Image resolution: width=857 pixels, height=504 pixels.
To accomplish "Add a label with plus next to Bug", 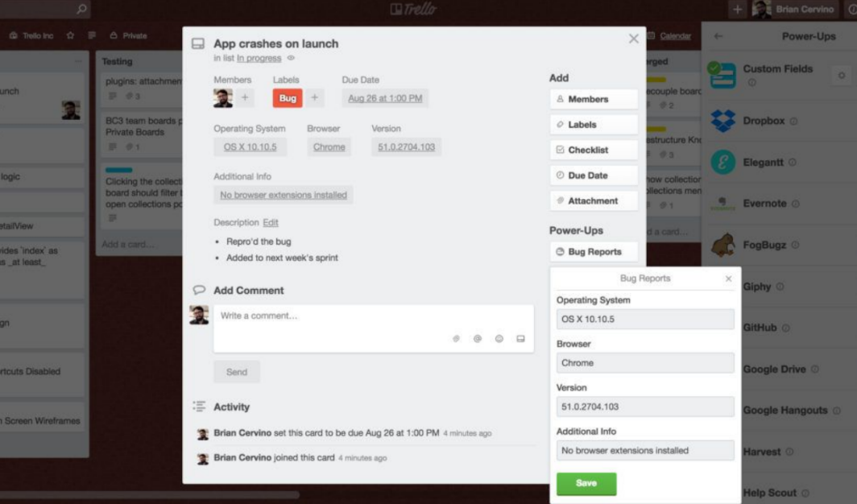I will click(x=314, y=97).
